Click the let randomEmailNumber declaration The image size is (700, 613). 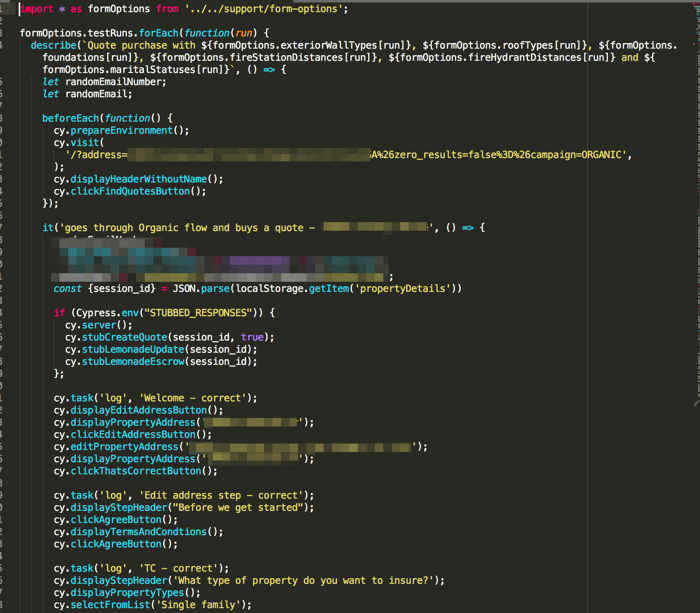coord(101,82)
